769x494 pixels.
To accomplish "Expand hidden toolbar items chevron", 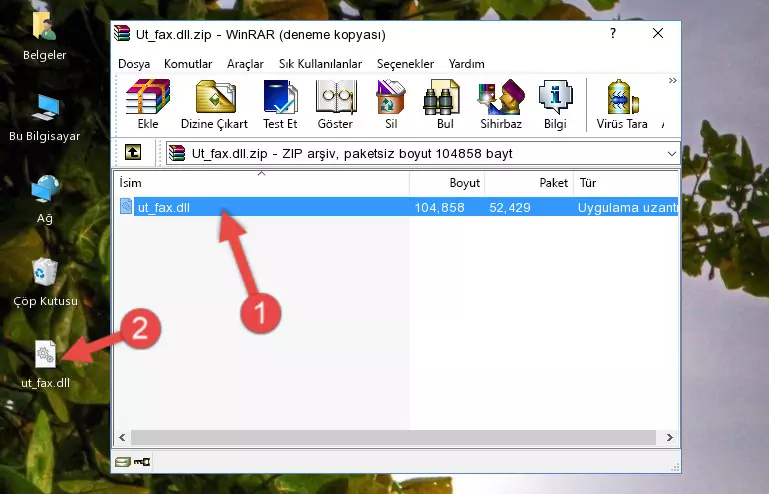I will tap(672, 80).
